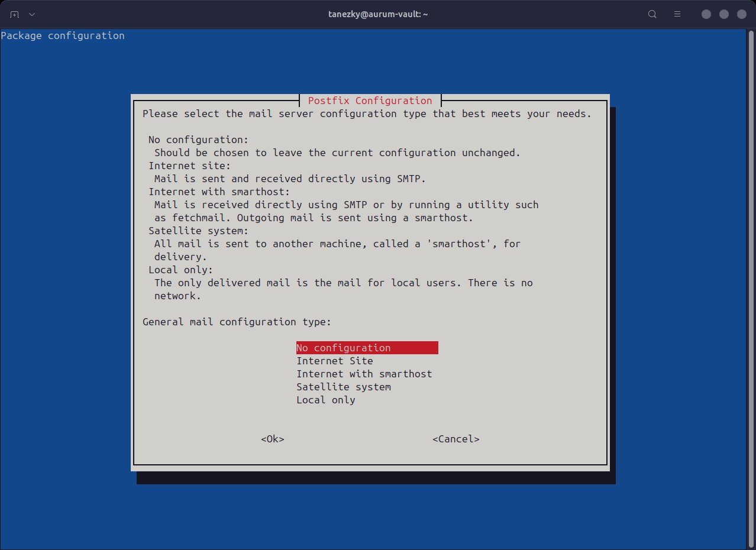Click General mail configuration type label
Screen dimensions: 756x550
coord(237,322)
